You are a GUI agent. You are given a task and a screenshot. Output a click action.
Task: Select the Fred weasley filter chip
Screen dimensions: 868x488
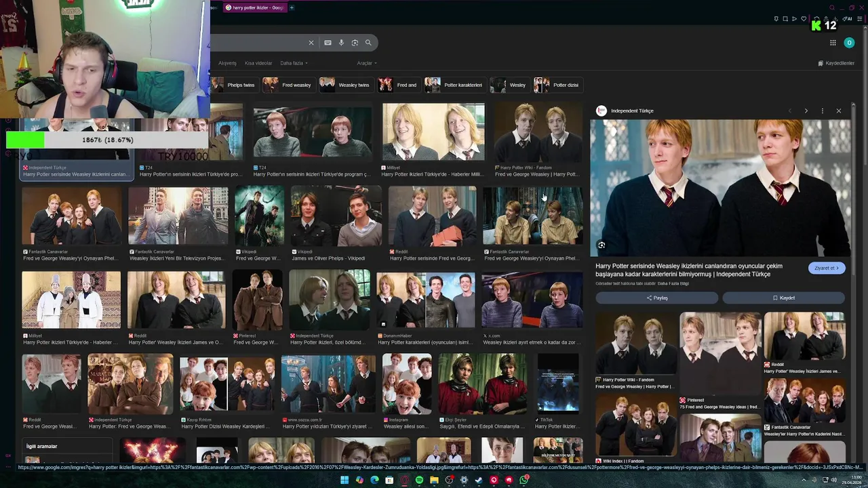[x=288, y=85]
